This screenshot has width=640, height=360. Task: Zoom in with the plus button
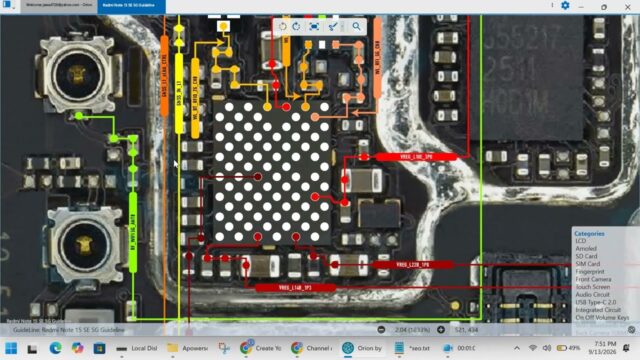click(441, 329)
